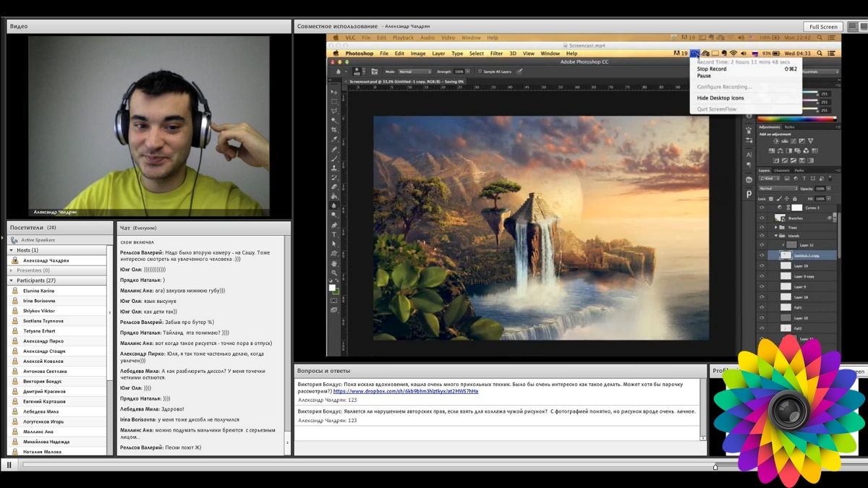Click the ScreenFlow recording menu bar icon
This screenshot has height=488, width=868.
[694, 53]
